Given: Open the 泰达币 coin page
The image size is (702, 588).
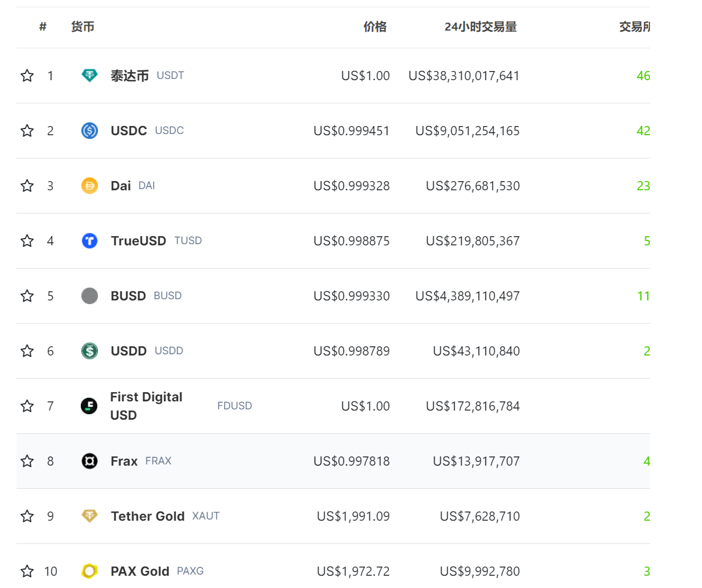Looking at the screenshot, I should pyautogui.click(x=129, y=76).
